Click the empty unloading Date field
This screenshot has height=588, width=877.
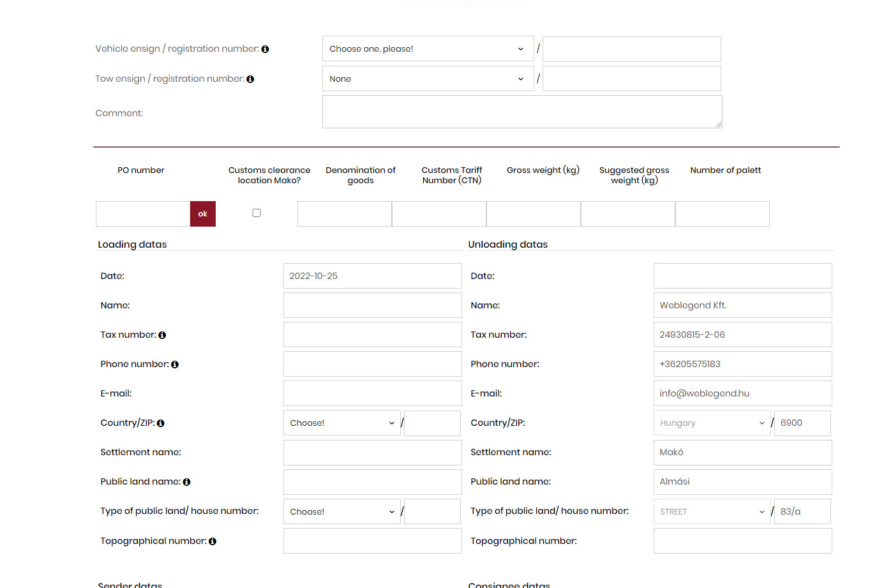742,276
